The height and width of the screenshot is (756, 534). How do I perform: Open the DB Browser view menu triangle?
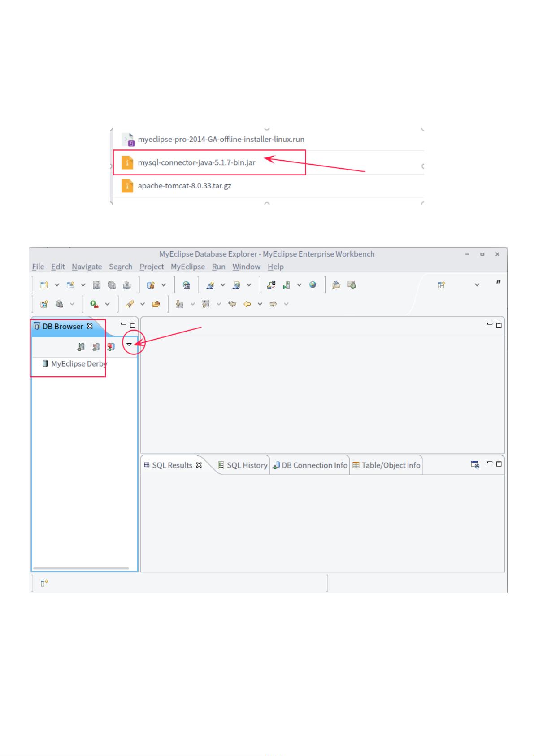click(129, 345)
